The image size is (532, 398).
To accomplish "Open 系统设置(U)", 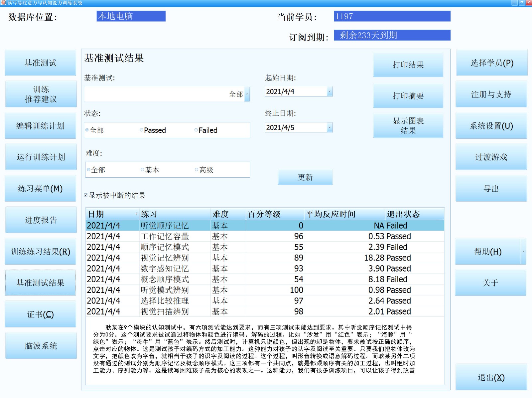I will (491, 125).
